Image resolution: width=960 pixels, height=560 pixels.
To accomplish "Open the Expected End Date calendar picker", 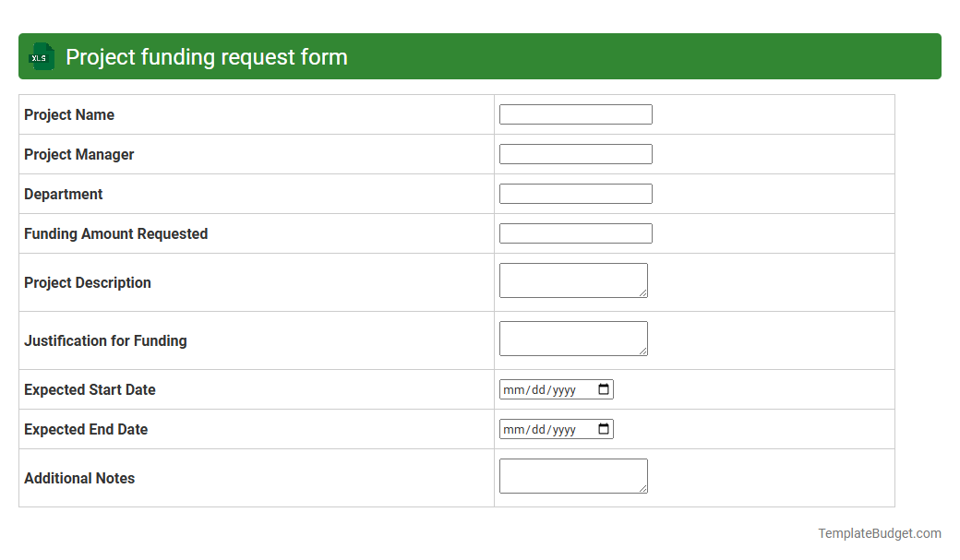I will coord(604,428).
